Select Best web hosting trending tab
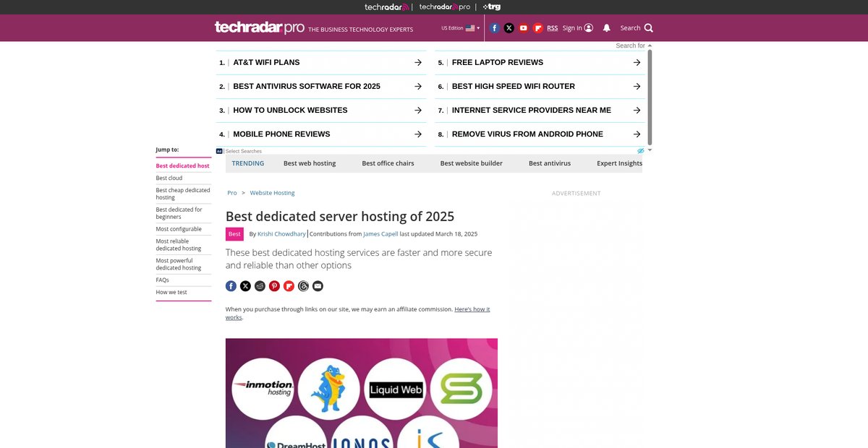Image resolution: width=868 pixels, height=448 pixels. (x=310, y=163)
